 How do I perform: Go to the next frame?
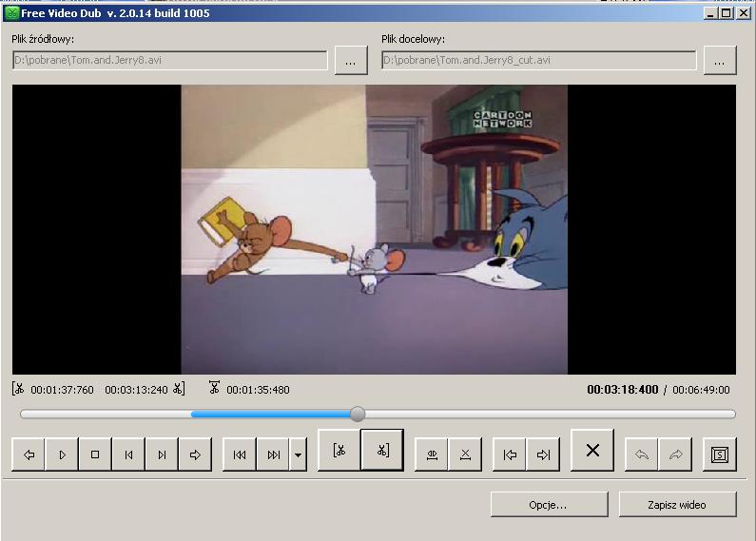[162, 454]
